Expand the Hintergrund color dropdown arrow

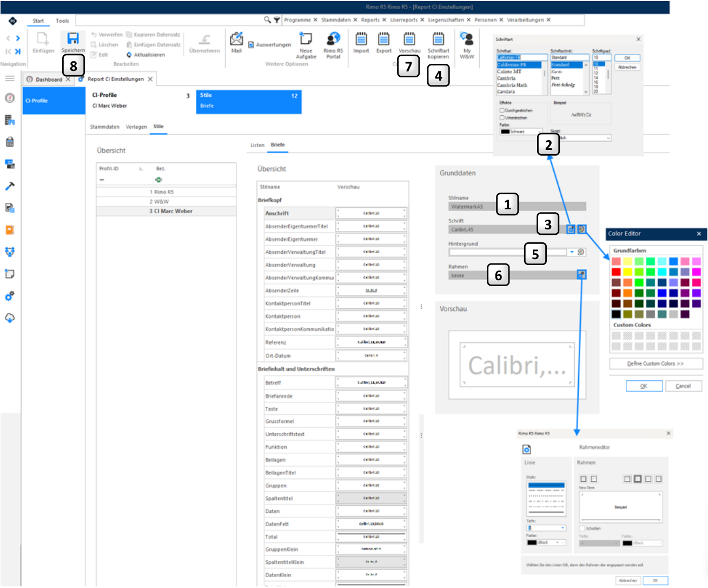572,252
